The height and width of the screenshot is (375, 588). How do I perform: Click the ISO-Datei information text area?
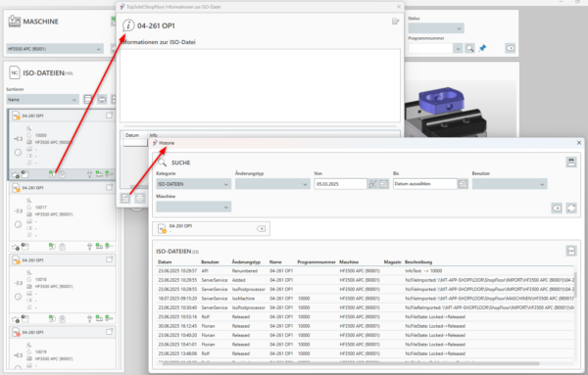(x=260, y=85)
